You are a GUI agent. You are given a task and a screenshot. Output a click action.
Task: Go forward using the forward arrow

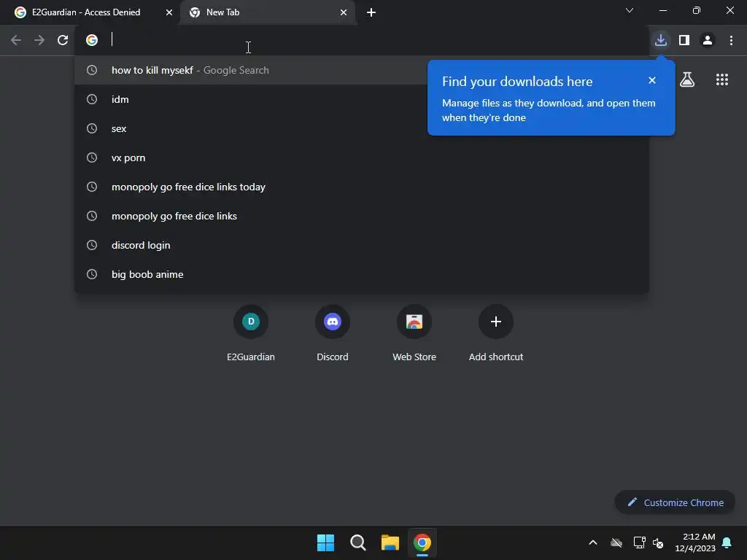point(39,40)
